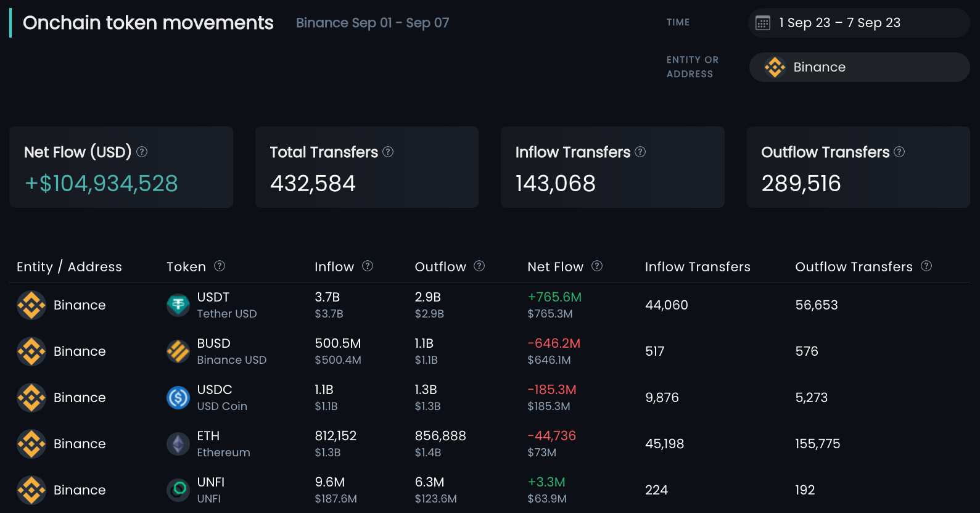Click the -44,736 net flow cell
This screenshot has width=980, height=513.
[551, 436]
